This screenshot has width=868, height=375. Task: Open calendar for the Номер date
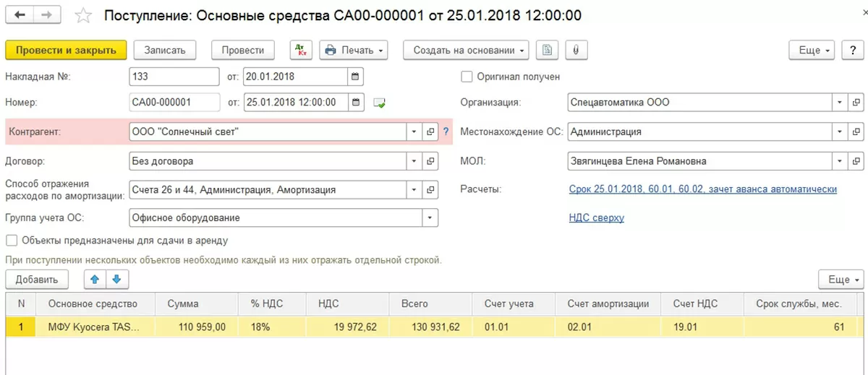pos(355,102)
